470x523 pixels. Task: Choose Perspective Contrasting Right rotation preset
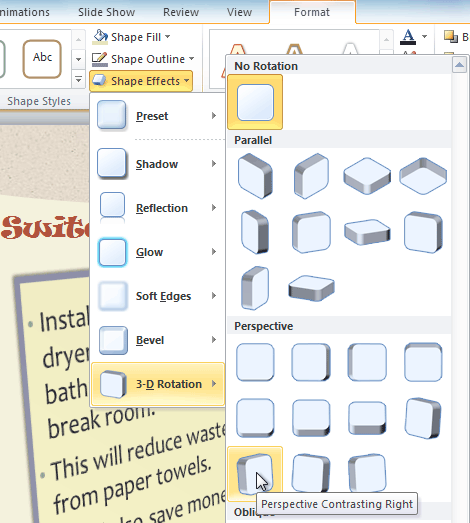click(255, 474)
